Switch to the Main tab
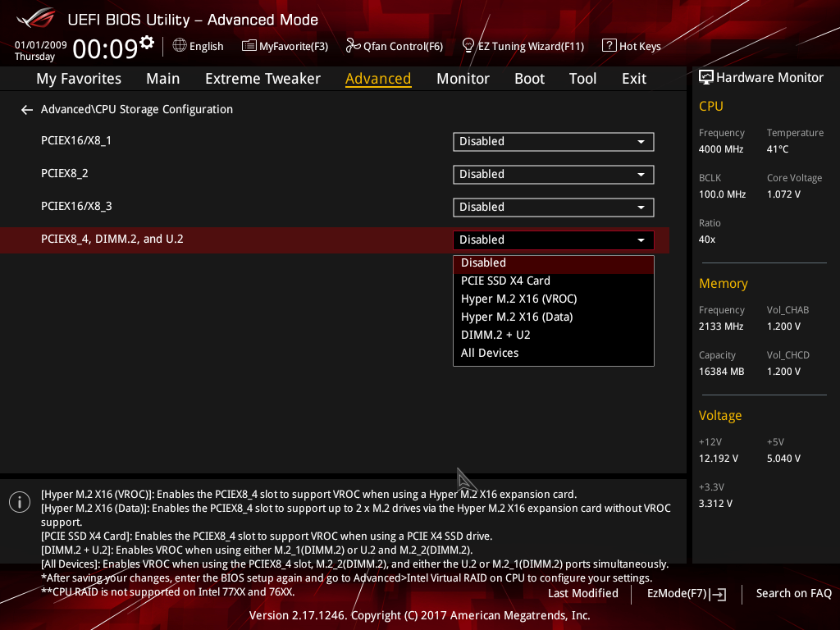Image resolution: width=840 pixels, height=630 pixels. [x=163, y=79]
